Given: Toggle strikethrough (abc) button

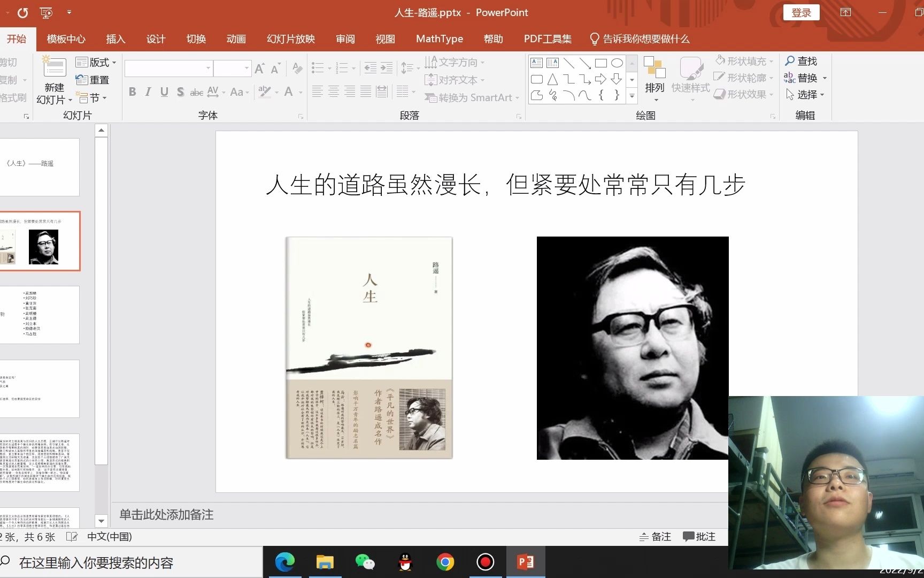Looking at the screenshot, I should pos(196,92).
